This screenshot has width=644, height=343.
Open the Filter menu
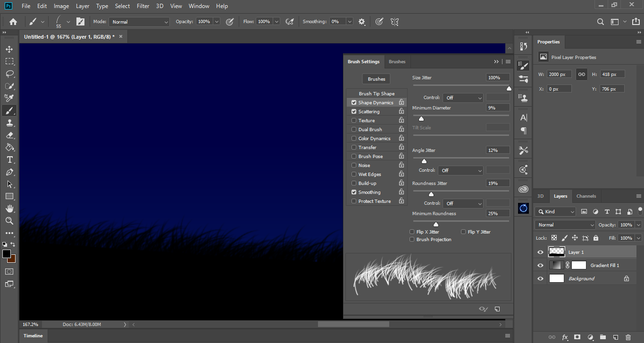click(x=143, y=6)
